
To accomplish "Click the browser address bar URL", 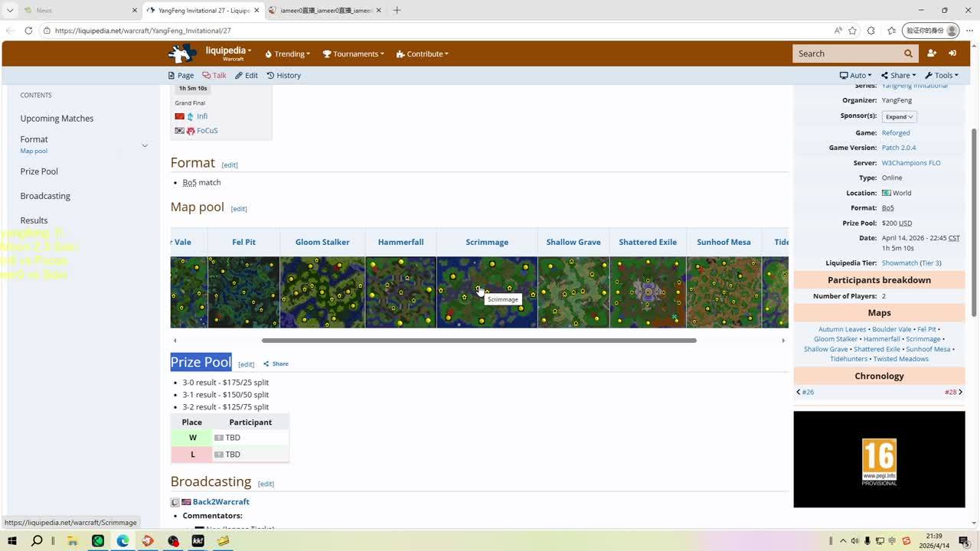I will pyautogui.click(x=142, y=31).
